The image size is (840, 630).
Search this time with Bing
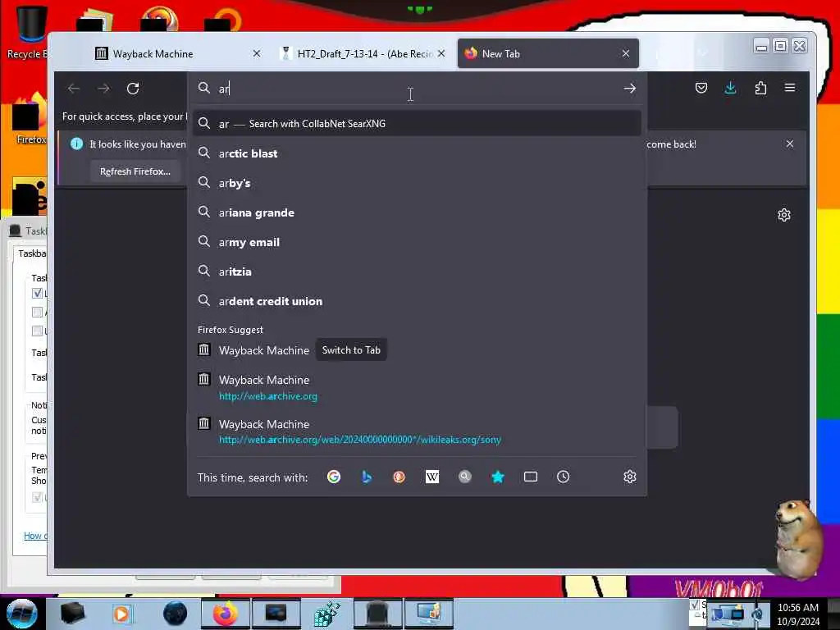pos(367,477)
